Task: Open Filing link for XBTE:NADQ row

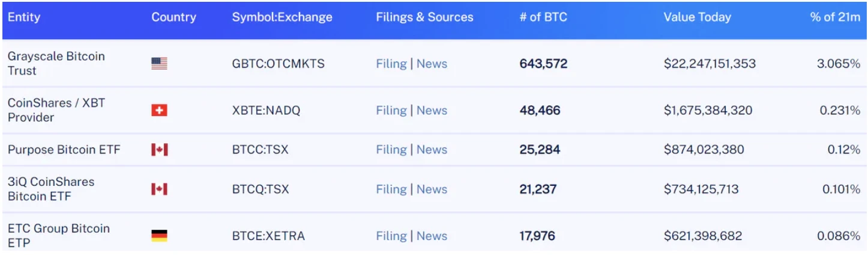Action: click(391, 111)
